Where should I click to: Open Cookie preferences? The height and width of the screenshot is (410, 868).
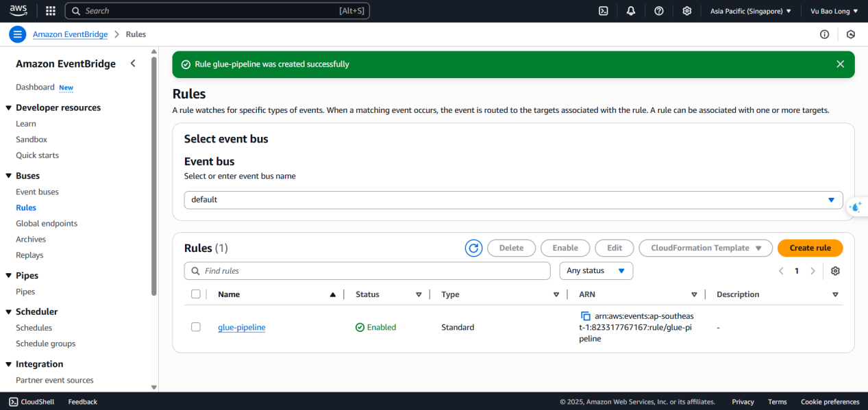(830, 402)
